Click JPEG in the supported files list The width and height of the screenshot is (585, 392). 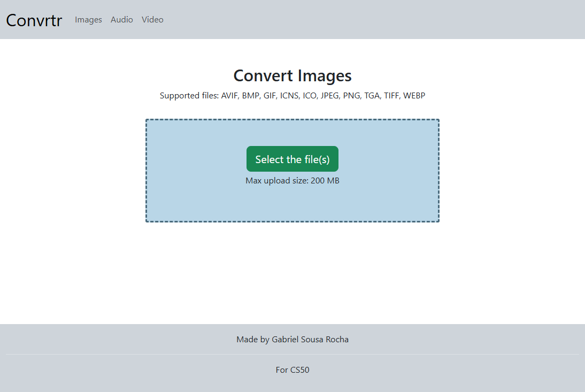(x=329, y=96)
